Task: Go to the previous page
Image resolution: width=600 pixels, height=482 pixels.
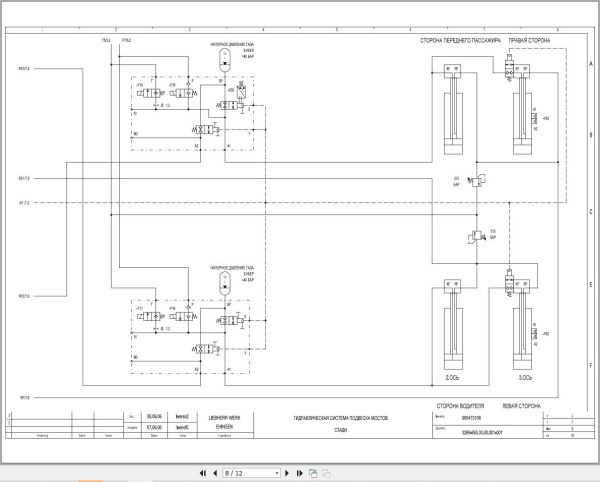Action: click(x=215, y=473)
